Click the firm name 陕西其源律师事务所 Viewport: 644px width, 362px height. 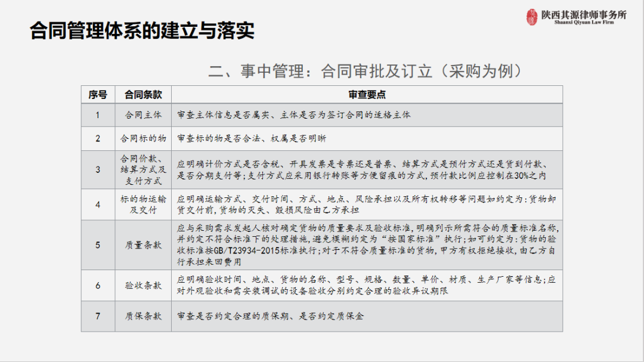coord(584,14)
